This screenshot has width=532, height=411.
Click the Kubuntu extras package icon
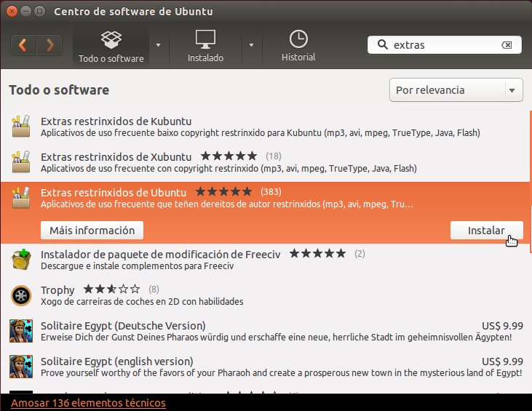(x=21, y=126)
